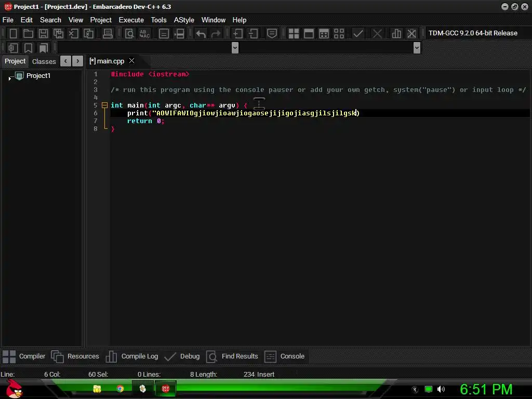Click the Run window icon

[x=309, y=33]
